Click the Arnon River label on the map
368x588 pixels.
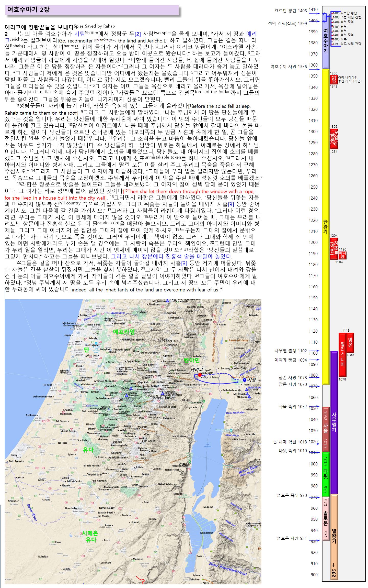point(249,471)
